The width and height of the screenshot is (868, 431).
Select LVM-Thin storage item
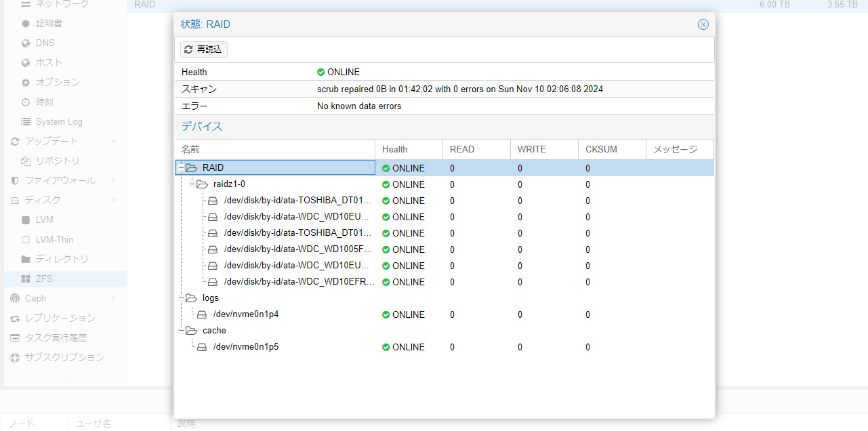coord(56,240)
